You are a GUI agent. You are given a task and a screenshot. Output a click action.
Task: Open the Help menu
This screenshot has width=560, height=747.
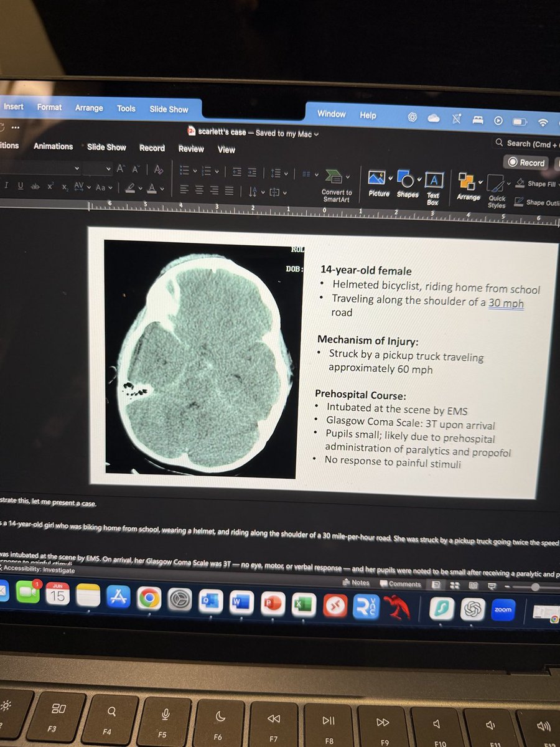point(368,115)
